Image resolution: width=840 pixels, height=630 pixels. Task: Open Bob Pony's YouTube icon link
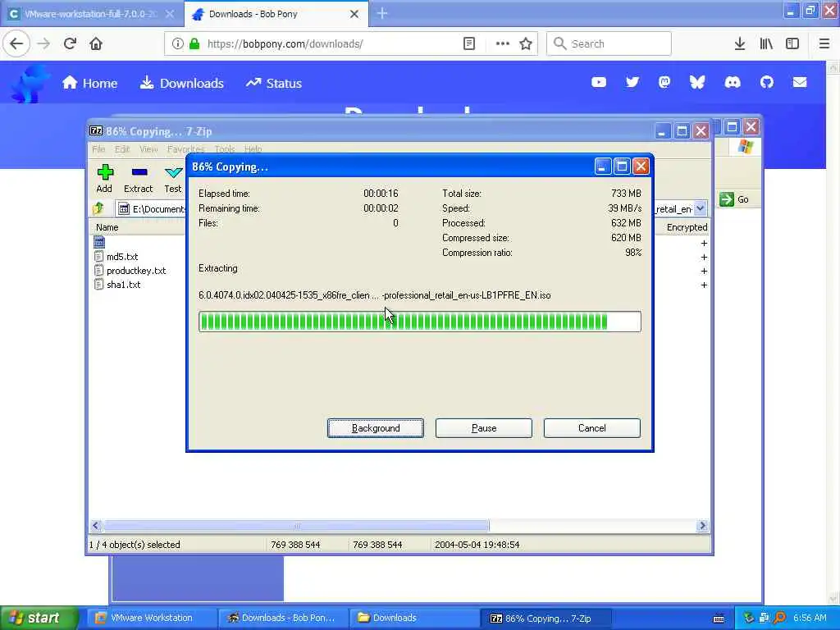[x=598, y=82]
